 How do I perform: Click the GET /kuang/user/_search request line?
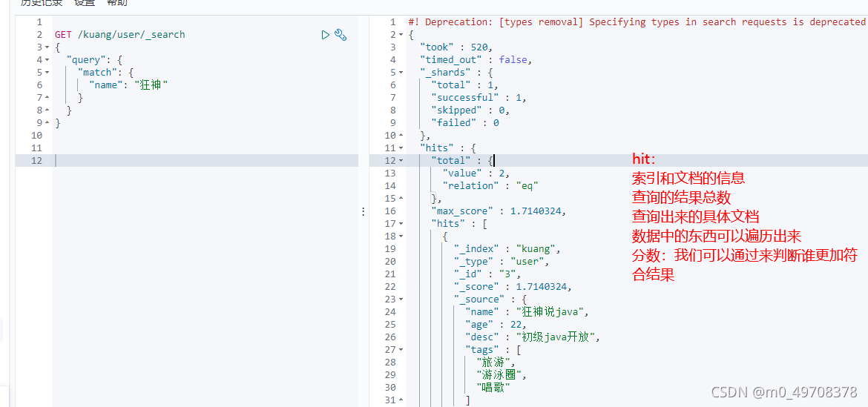point(119,35)
